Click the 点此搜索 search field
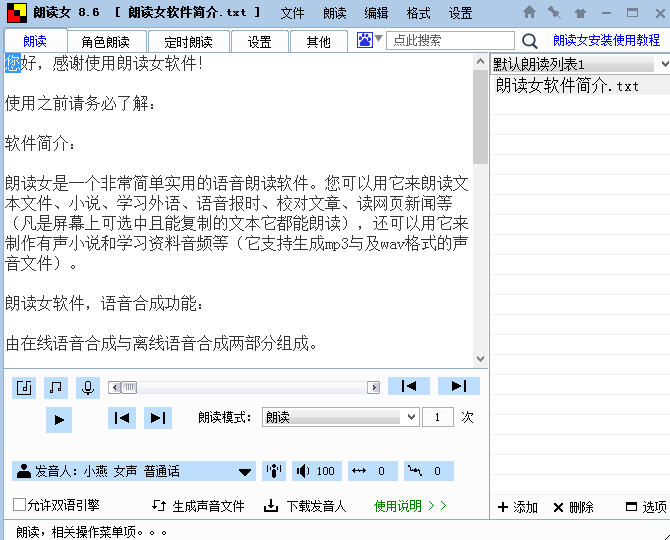Image resolution: width=670 pixels, height=540 pixels. (450, 41)
